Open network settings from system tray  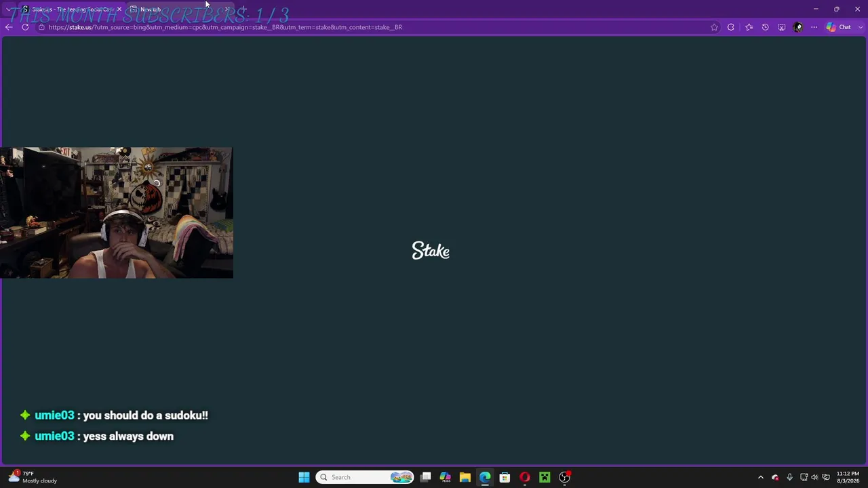point(804,477)
